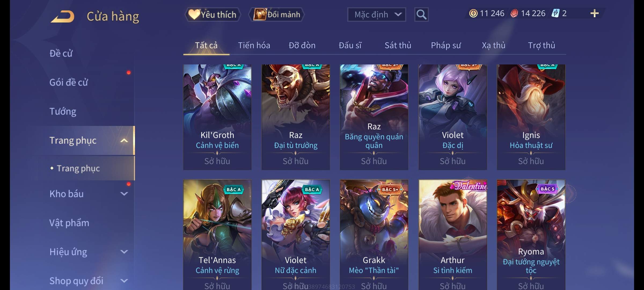The image size is (644, 290).
Task: Select the Sát thủ tab
Action: coord(398,45)
